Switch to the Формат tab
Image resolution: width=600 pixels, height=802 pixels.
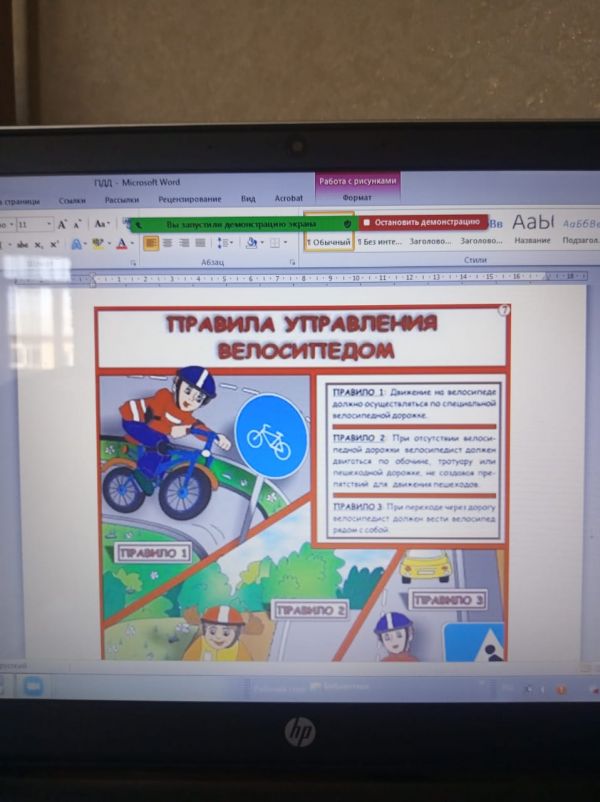pyautogui.click(x=356, y=198)
